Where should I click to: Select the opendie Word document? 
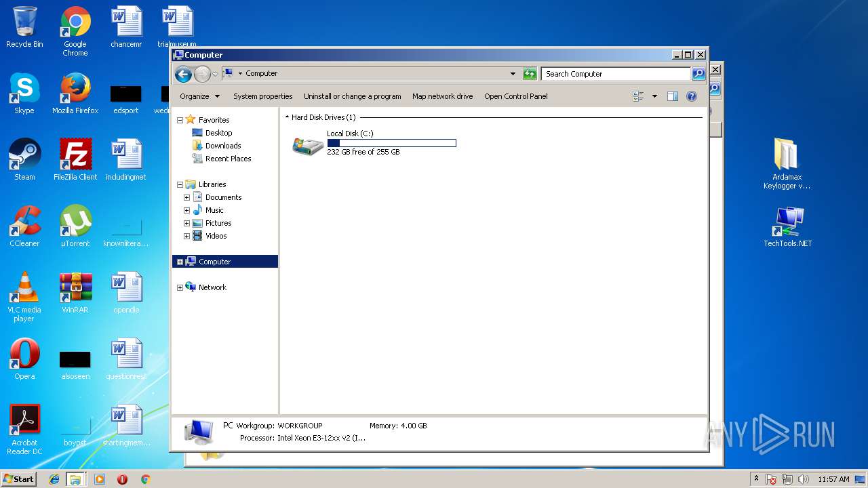[126, 293]
